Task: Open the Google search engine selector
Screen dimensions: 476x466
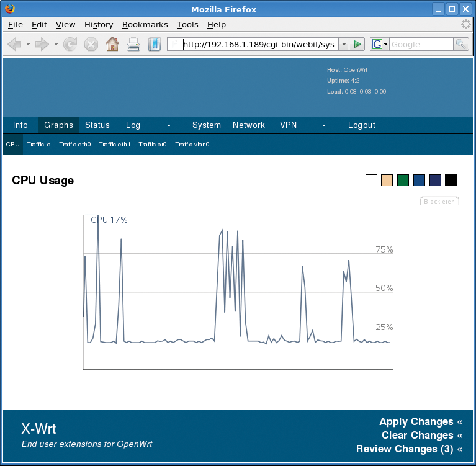Action: [380, 44]
